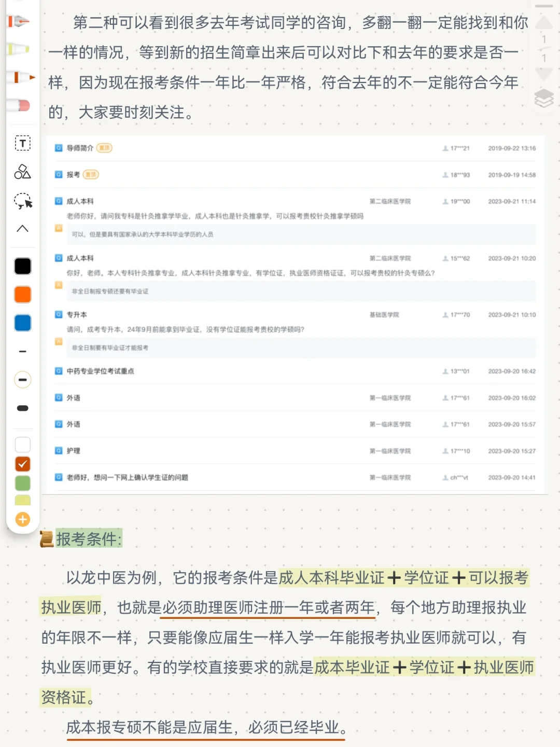Select the text box tool

(22, 143)
